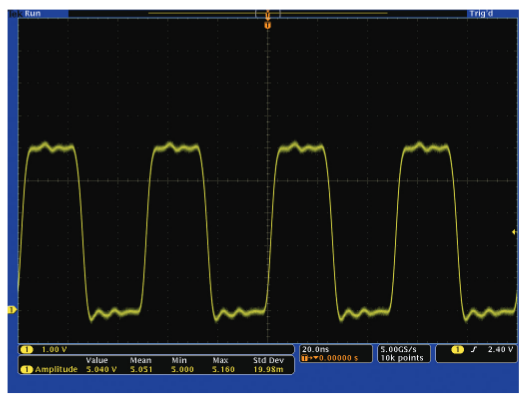Click the orange trigger position marker at top
The width and height of the screenshot is (525, 400).
[x=267, y=25]
